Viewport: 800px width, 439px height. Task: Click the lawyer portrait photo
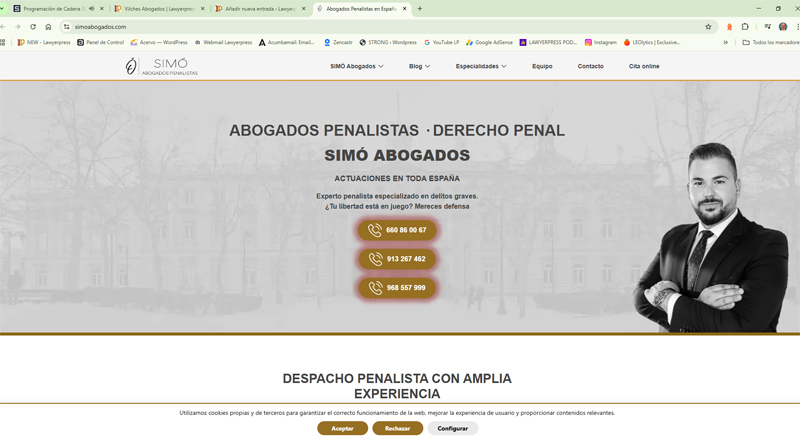click(x=712, y=238)
